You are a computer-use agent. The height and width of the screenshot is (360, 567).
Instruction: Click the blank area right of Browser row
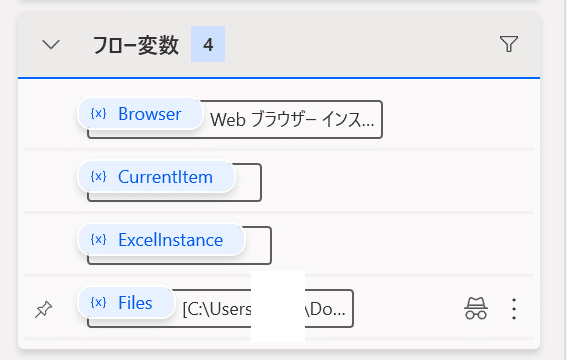[457, 119]
